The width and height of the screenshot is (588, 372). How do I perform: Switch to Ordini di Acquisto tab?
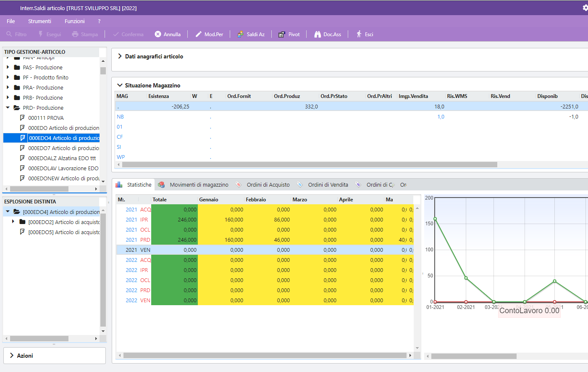point(263,185)
